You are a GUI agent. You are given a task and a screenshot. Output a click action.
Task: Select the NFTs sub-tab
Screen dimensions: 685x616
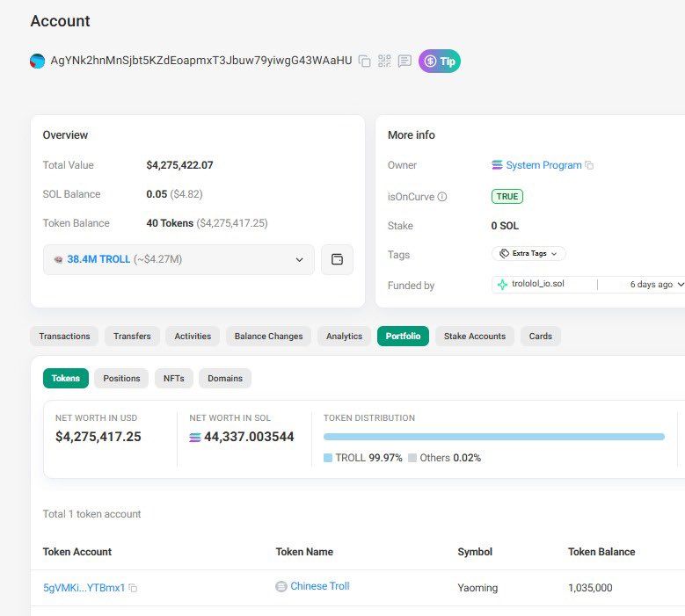coord(174,378)
